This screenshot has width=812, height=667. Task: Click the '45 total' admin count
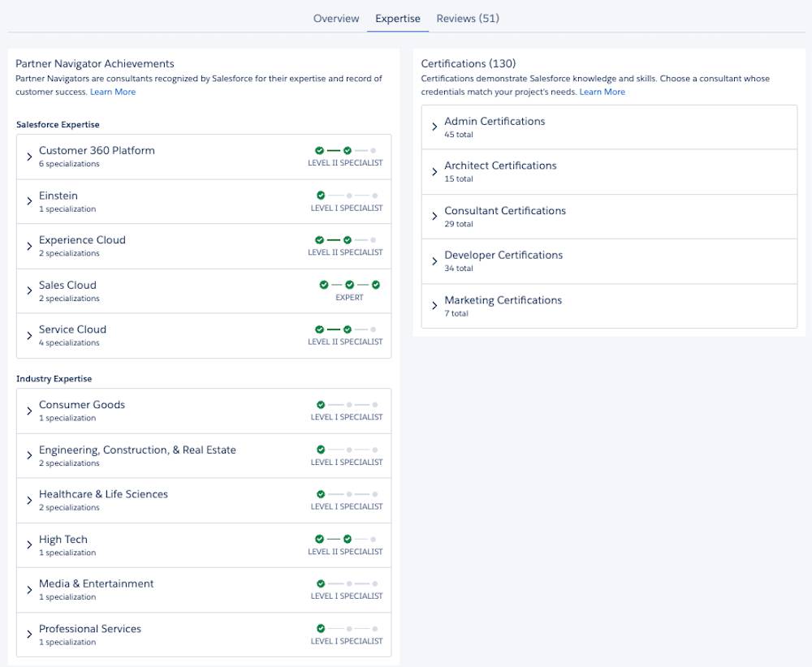click(x=459, y=135)
